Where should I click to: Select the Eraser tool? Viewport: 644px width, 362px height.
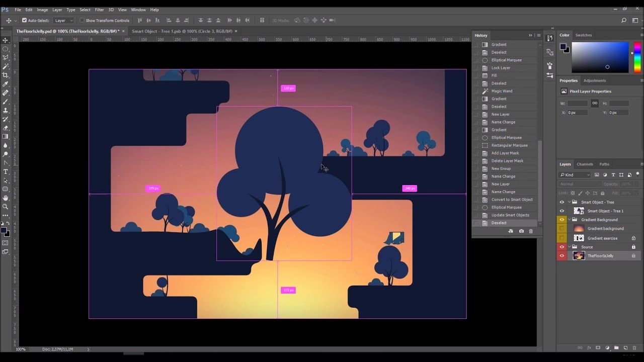(x=6, y=128)
